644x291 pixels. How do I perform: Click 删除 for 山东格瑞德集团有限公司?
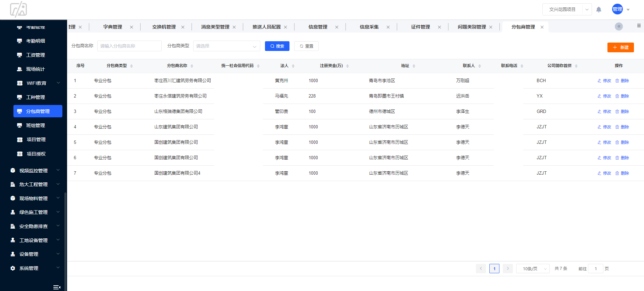pos(622,112)
